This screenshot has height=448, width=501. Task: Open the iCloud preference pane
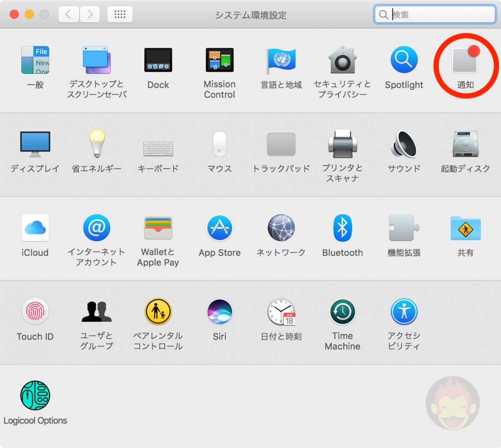click(35, 229)
